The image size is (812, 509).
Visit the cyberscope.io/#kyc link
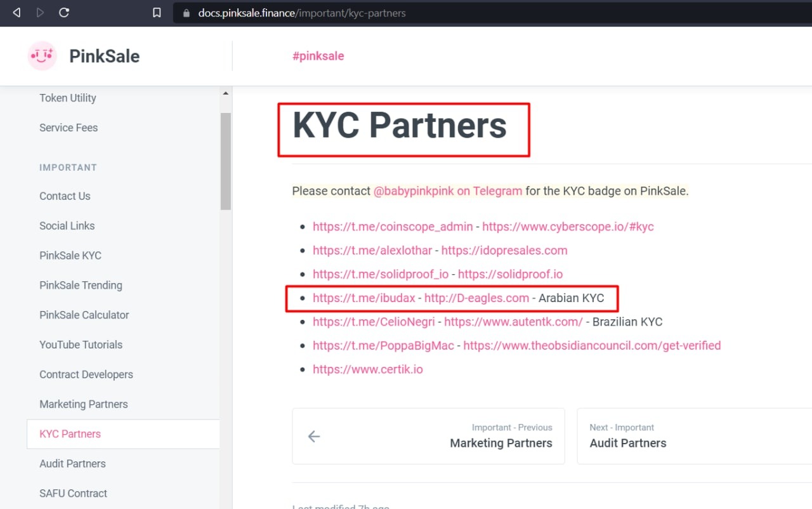[568, 227]
